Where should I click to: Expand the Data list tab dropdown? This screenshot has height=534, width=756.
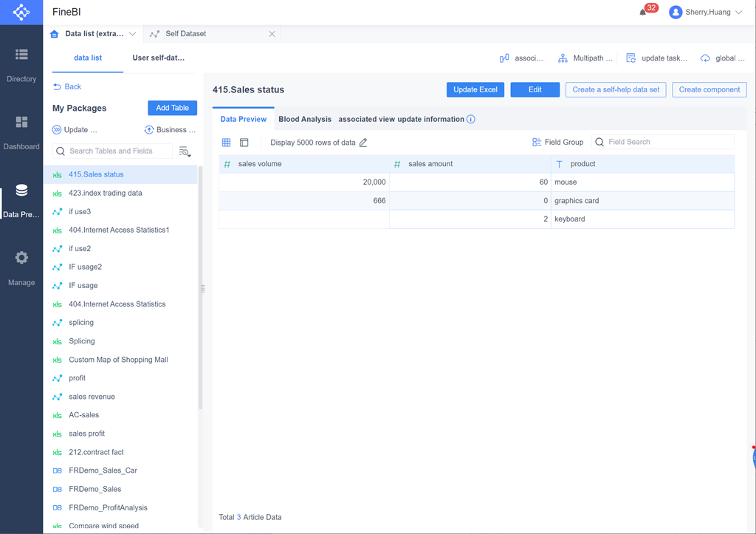click(132, 34)
